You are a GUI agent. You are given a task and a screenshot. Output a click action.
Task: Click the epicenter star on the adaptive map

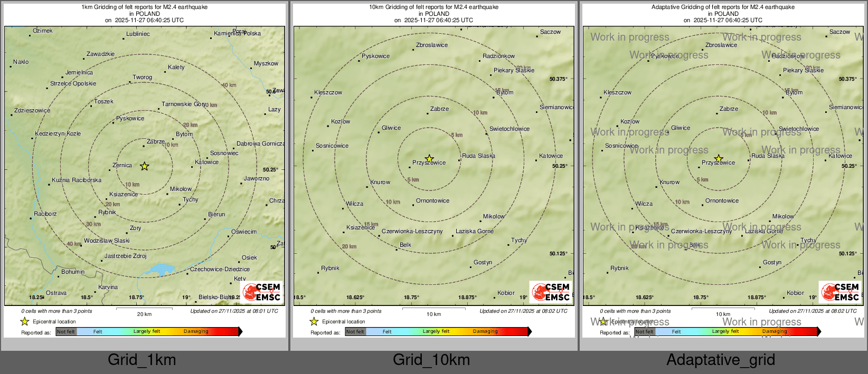[719, 158]
